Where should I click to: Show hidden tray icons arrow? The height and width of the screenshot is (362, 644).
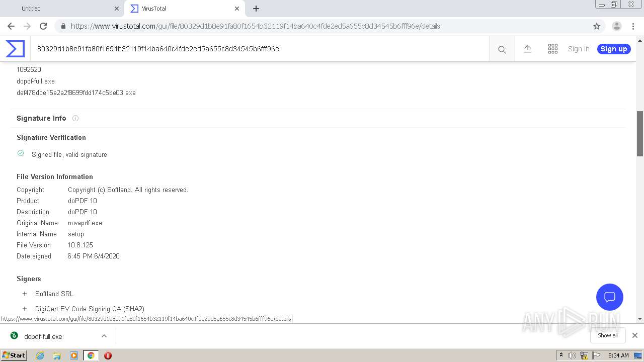point(561,355)
